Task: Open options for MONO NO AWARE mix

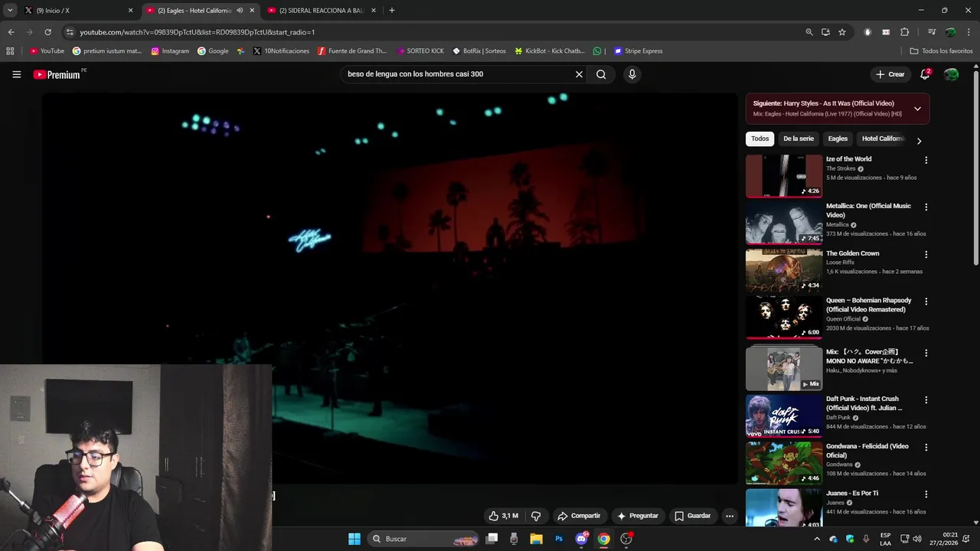Action: (926, 353)
